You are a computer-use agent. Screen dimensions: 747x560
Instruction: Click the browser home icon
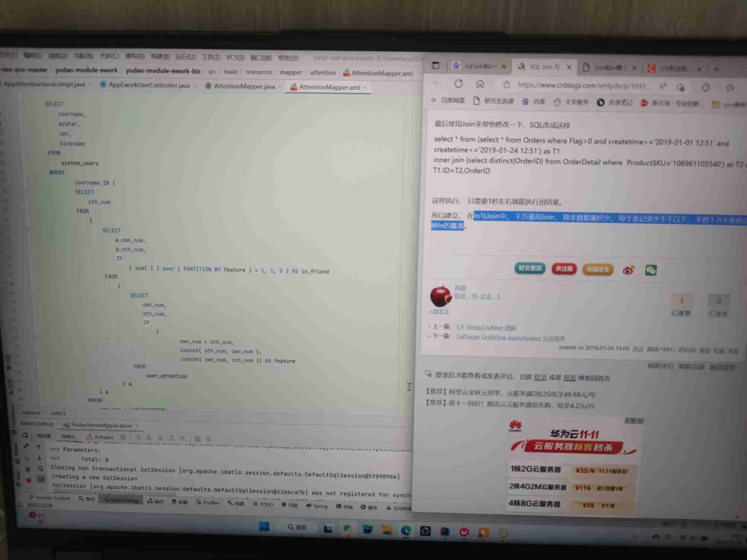480,85
